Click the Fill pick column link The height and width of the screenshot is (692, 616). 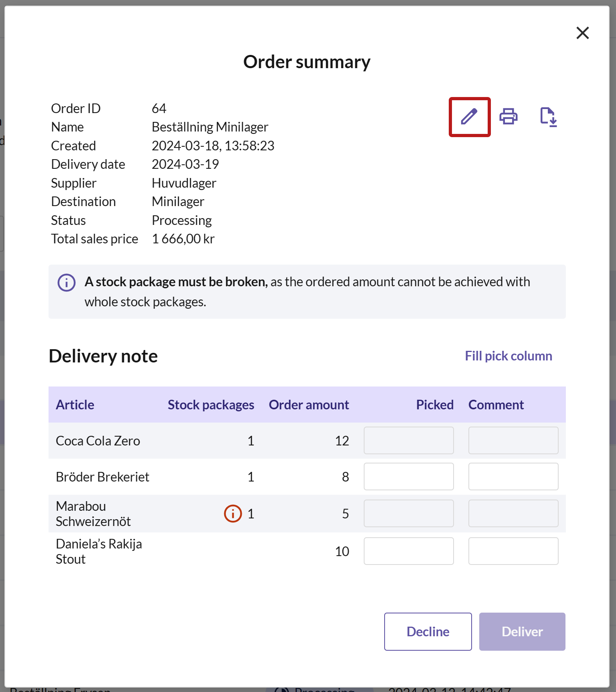(x=509, y=356)
